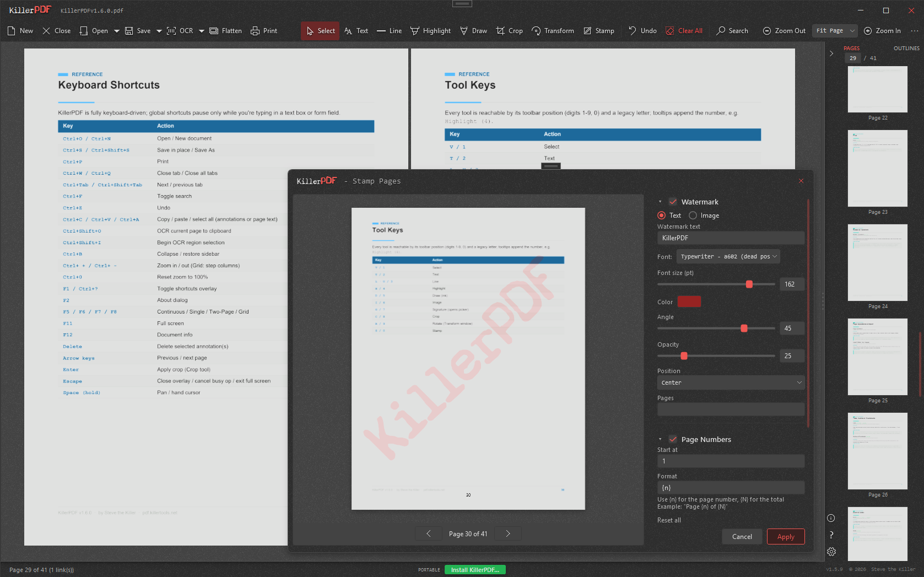Click the opacity value field 25
This screenshot has width=924, height=577.
point(792,356)
